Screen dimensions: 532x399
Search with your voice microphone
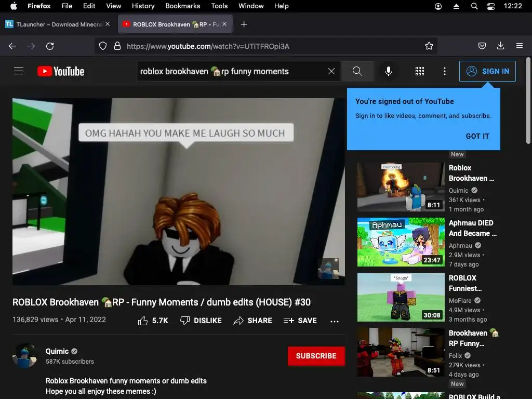389,71
